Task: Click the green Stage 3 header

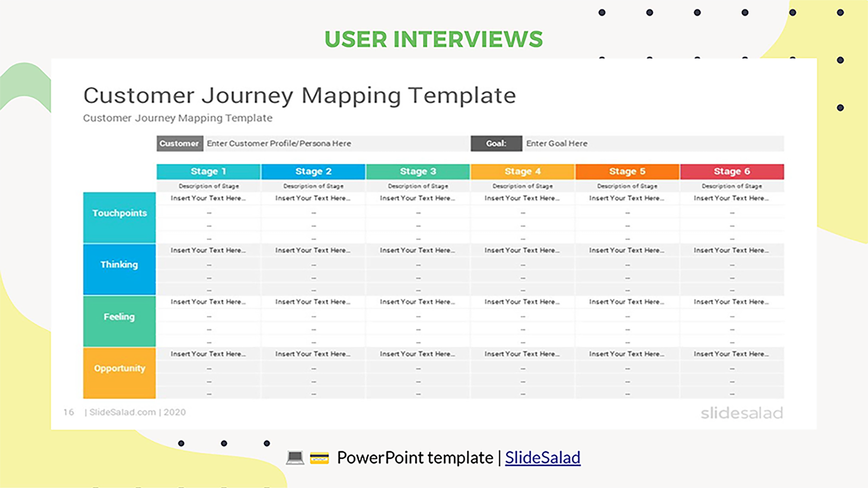Action: tap(418, 171)
